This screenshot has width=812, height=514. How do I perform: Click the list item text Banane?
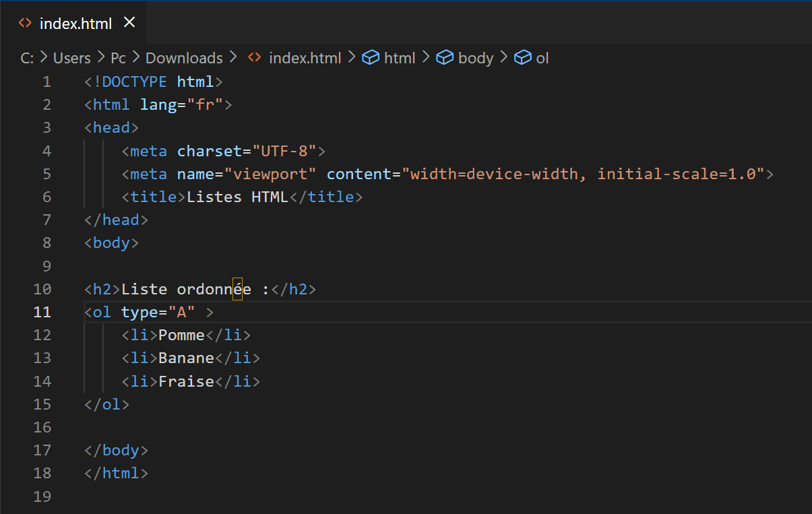point(186,358)
